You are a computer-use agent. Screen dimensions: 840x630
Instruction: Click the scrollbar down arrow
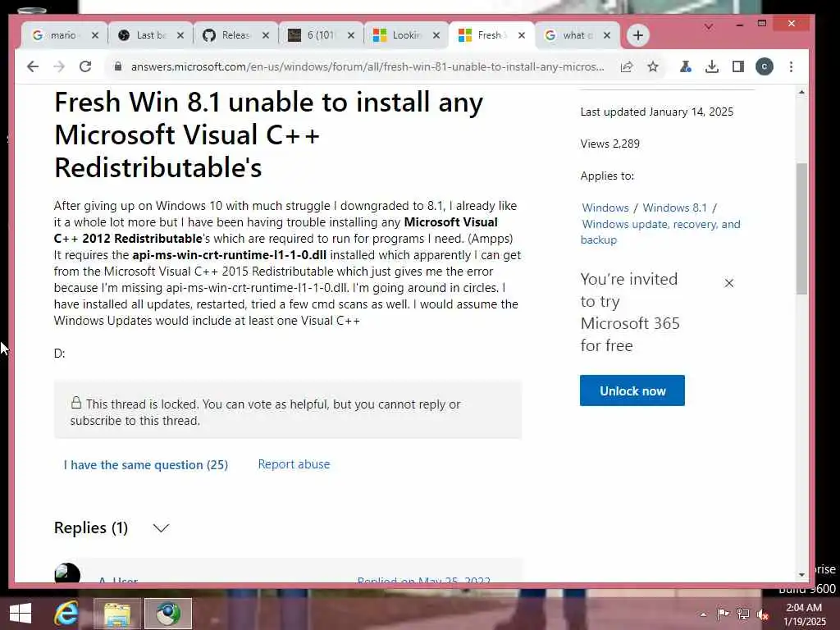[801, 574]
